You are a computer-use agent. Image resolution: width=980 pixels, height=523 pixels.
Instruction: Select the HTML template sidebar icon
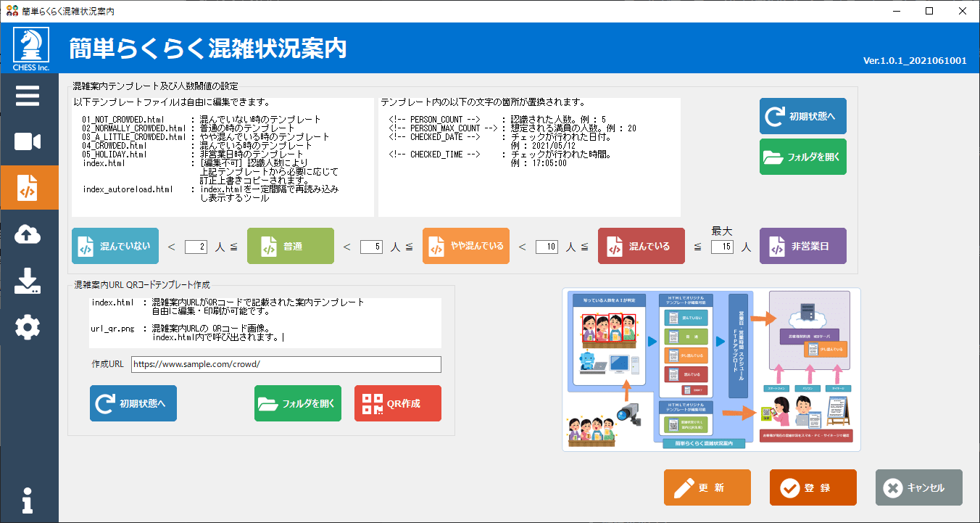[28, 187]
